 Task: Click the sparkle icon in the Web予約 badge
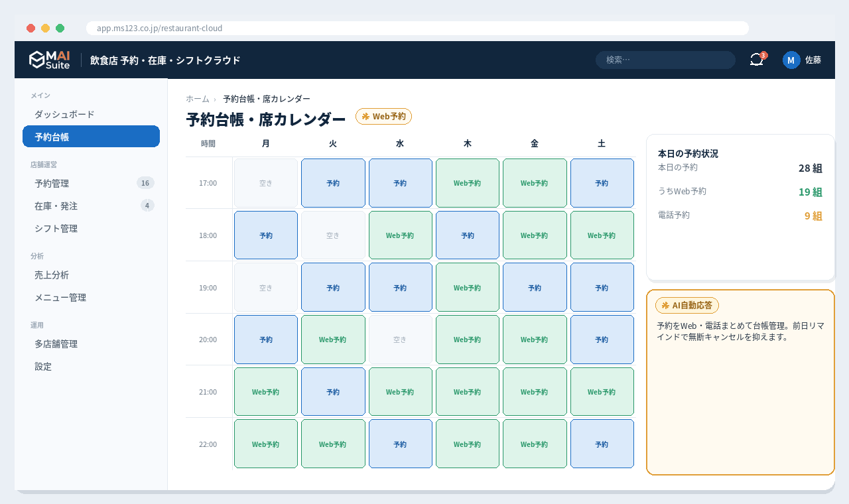tap(365, 116)
